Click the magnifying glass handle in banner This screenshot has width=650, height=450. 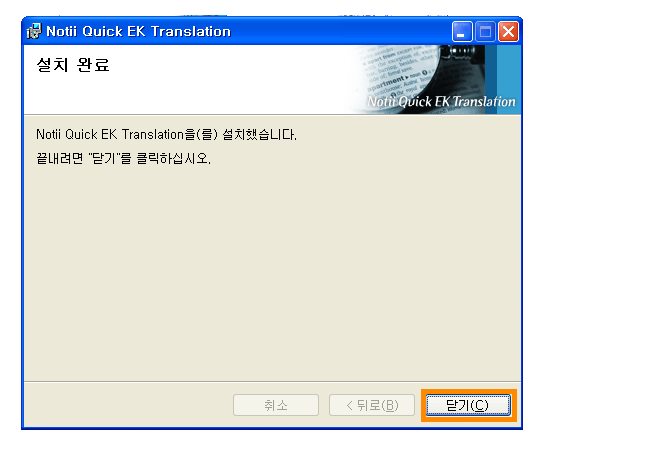click(x=460, y=52)
